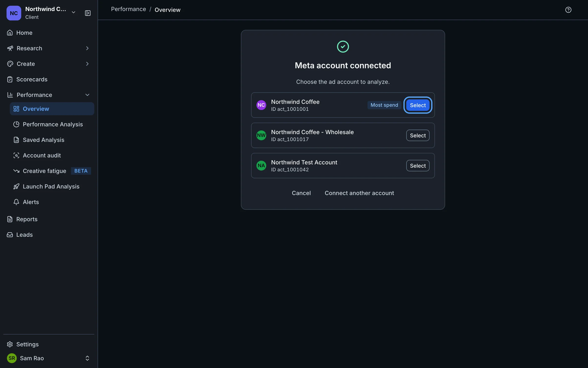588x368 pixels.
Task: Open Scorecards page
Action: click(x=49, y=79)
